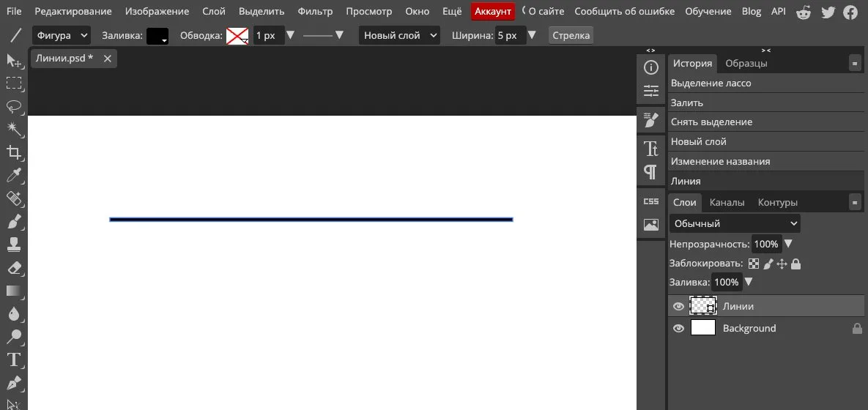Toggle lock image pixels brush icon

768,264
